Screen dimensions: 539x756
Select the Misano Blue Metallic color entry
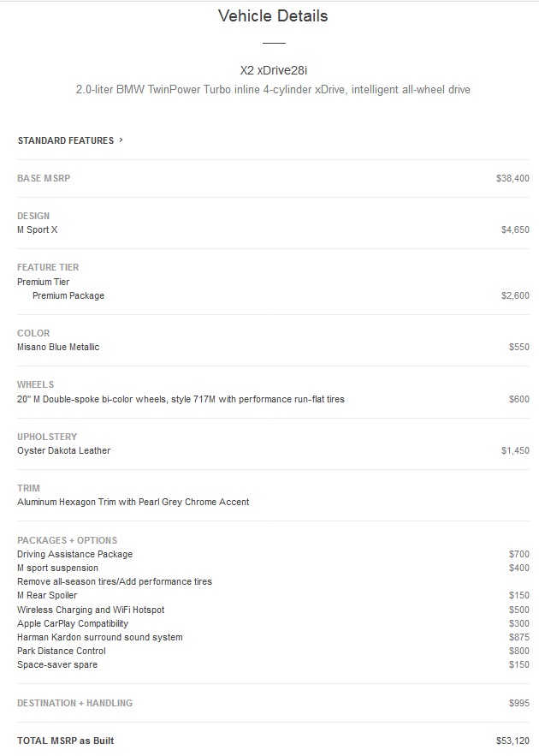58,348
